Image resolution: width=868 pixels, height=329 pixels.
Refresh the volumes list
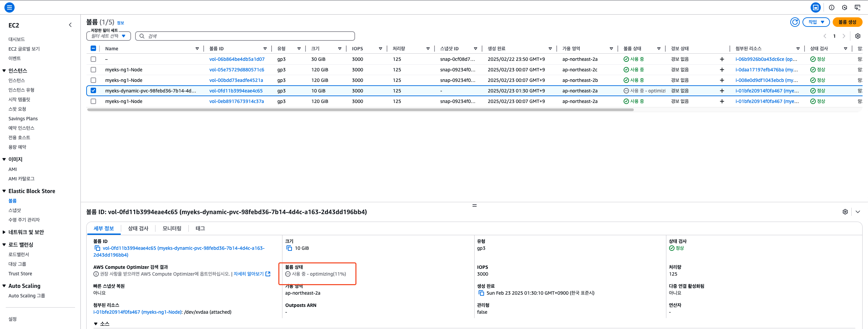[795, 22]
